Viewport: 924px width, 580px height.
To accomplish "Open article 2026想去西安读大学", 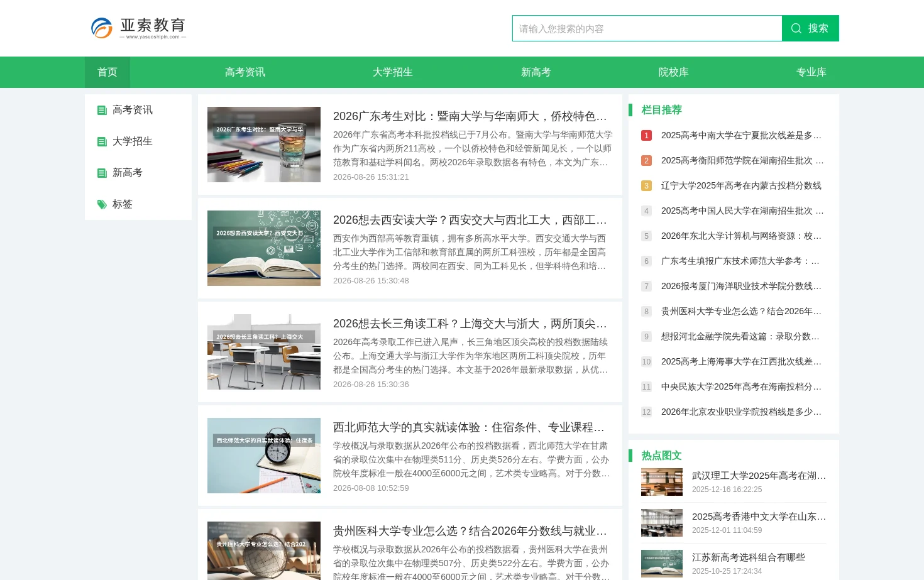I will [470, 220].
